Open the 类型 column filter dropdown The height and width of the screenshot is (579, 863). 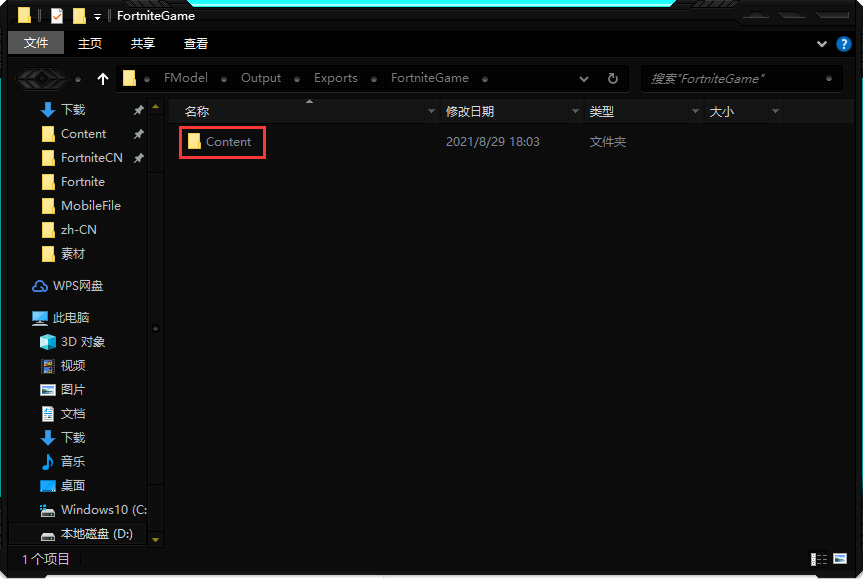click(x=696, y=112)
